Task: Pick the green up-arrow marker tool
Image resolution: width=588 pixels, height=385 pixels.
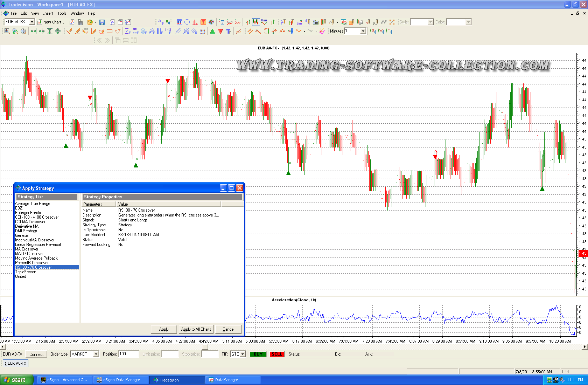Action: coord(212,31)
